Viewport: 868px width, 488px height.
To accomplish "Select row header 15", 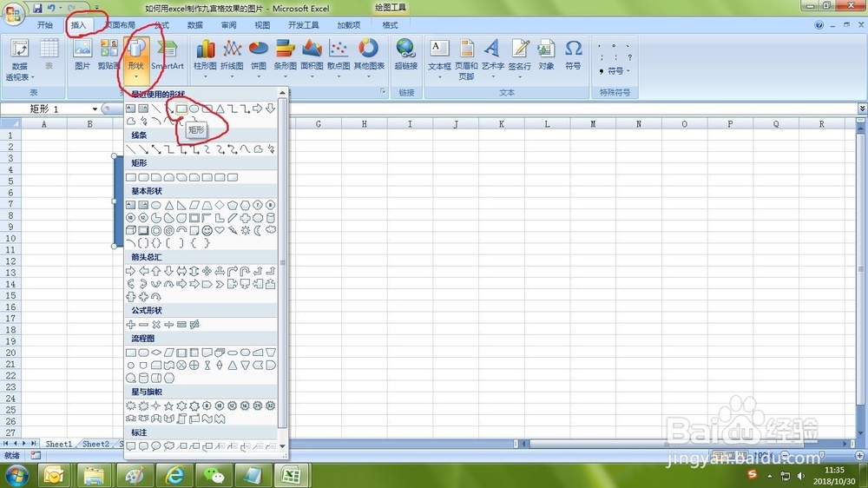I will coord(10,295).
